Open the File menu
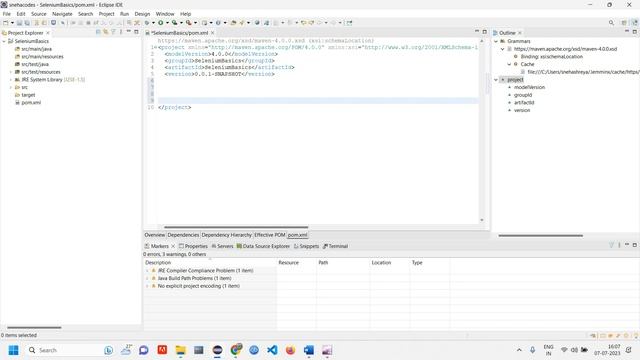This screenshot has height=360, width=640. [x=7, y=14]
